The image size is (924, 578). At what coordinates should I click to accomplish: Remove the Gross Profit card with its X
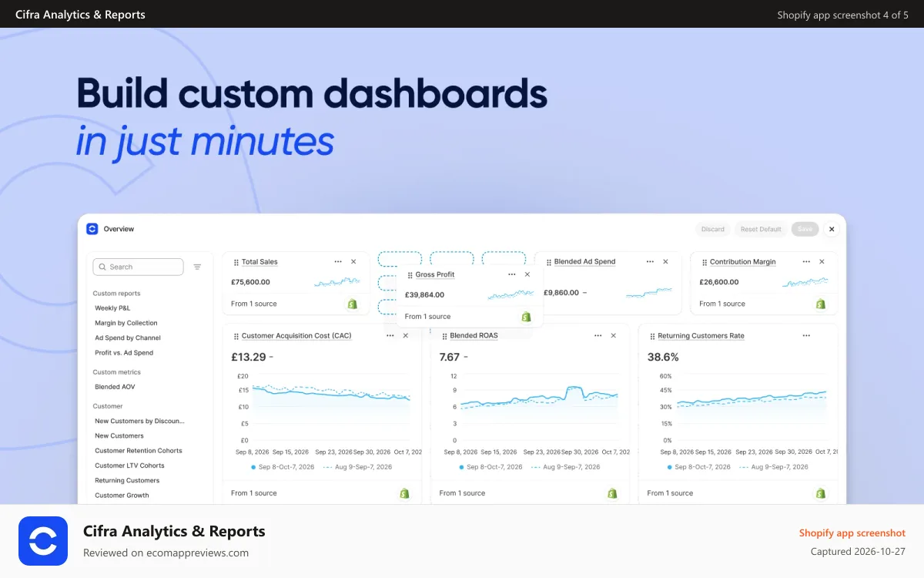coord(527,274)
